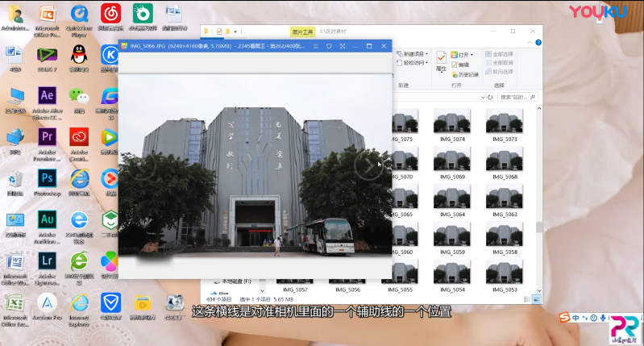The image size is (644, 346).
Task: Select the IMG_5053 thumbnail
Action: click(x=505, y=276)
